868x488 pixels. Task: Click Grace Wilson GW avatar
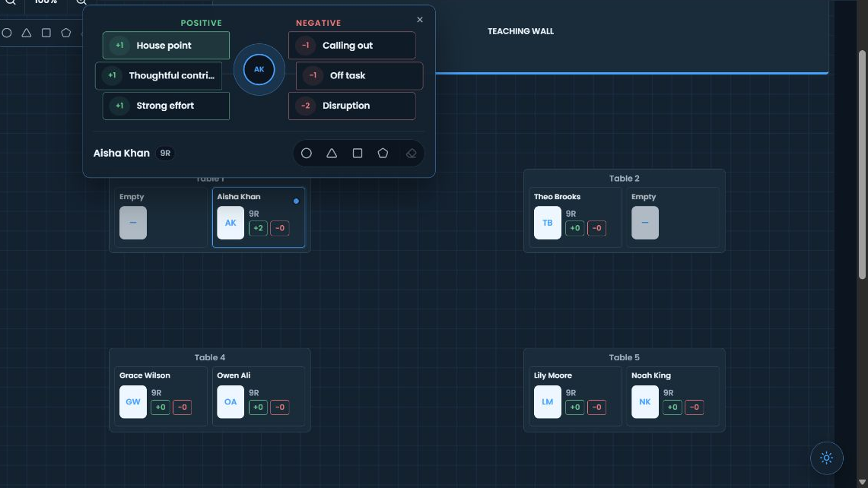pos(133,401)
